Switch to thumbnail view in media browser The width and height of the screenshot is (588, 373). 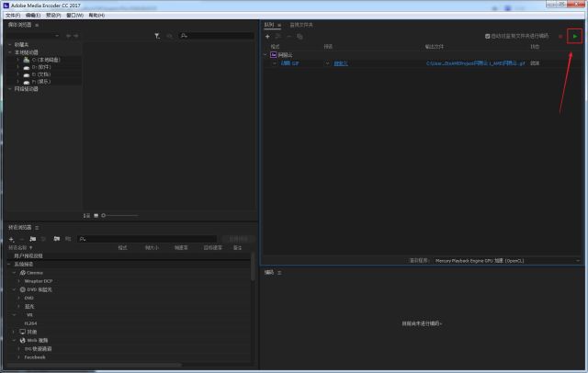tap(96, 216)
